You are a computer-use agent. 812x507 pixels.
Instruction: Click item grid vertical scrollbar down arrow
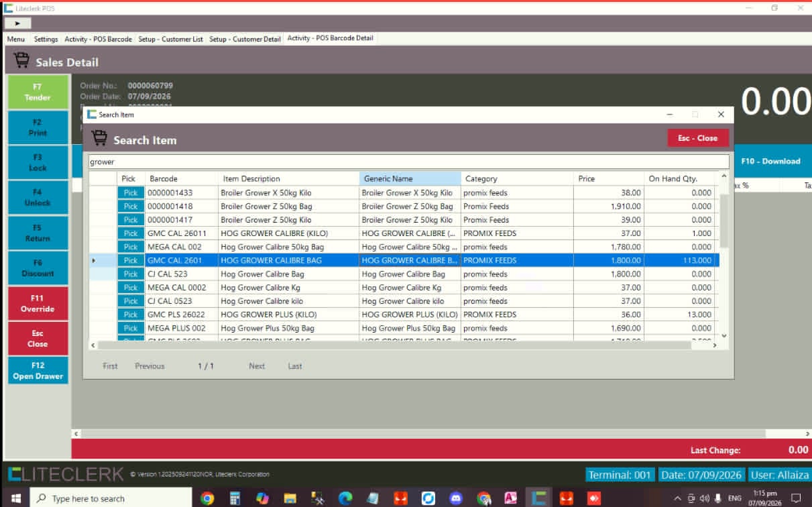(x=723, y=335)
